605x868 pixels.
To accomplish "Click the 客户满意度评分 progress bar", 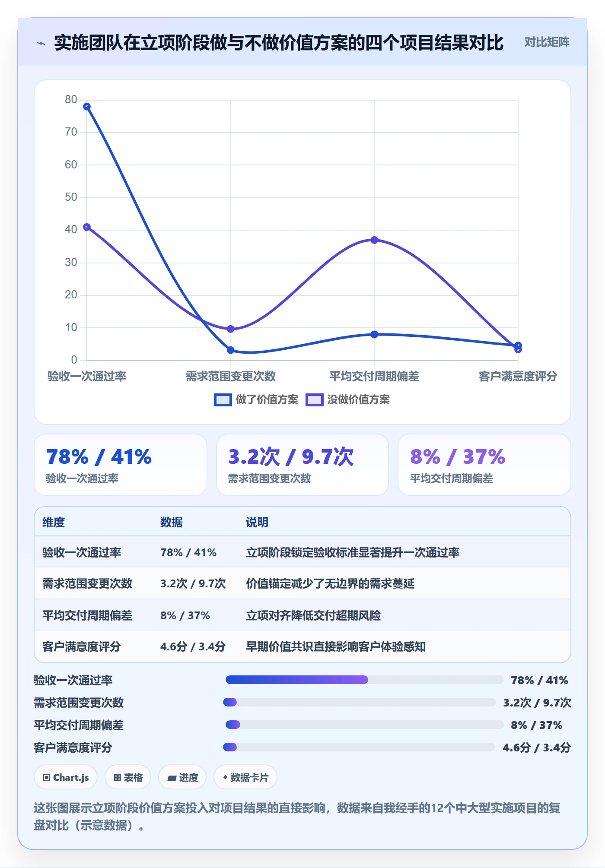I will 359,747.
